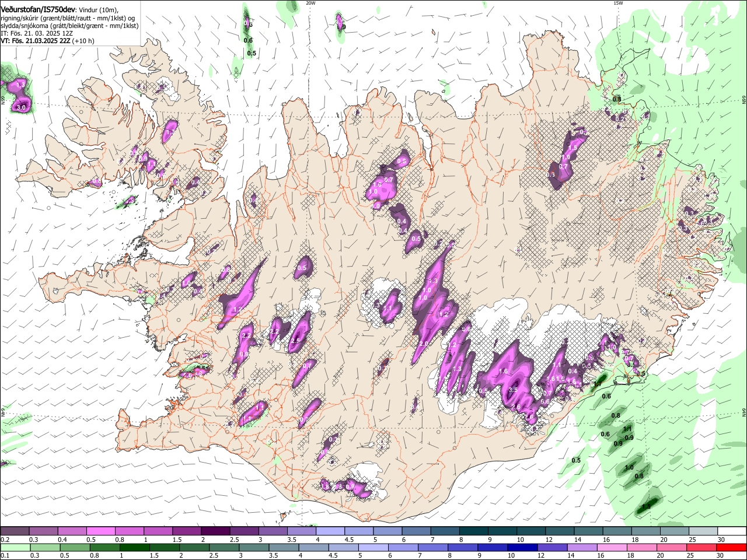The height and width of the screenshot is (560, 747).
Task: Select the bottom-row green swatch labeled 0.5
Action: [x=75, y=547]
